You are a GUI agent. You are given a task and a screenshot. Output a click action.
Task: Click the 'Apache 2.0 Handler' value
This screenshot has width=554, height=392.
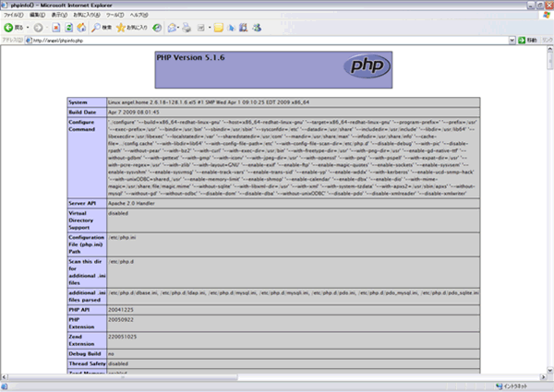point(131,203)
